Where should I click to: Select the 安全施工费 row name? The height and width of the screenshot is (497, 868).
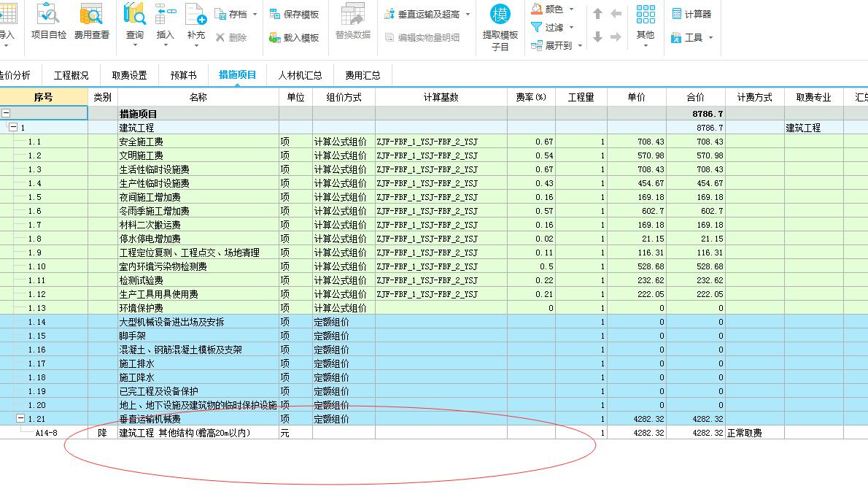click(142, 142)
